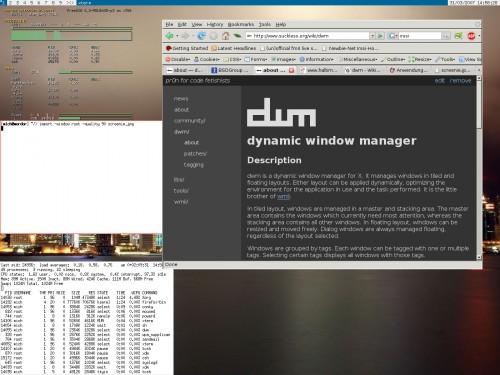Open the search engine selector dropdown
The height and width of the screenshot is (375, 500).
pyautogui.click(x=392, y=36)
